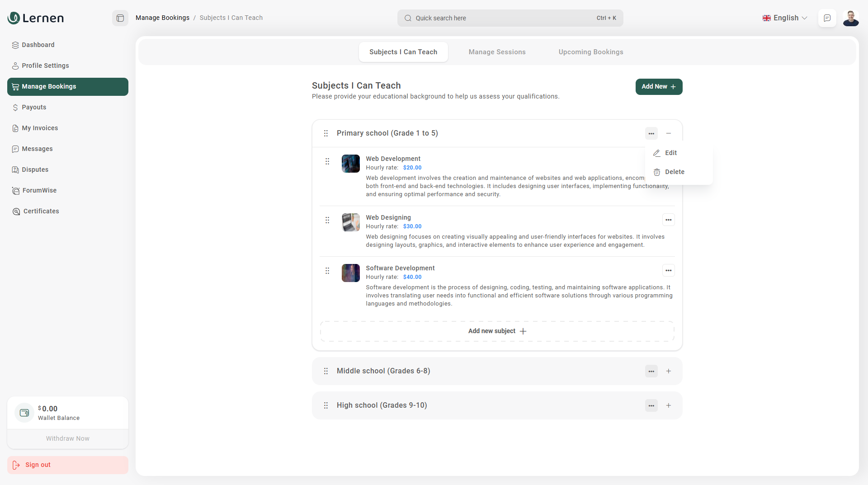
Task: Select Delete from the context menu
Action: click(x=674, y=172)
